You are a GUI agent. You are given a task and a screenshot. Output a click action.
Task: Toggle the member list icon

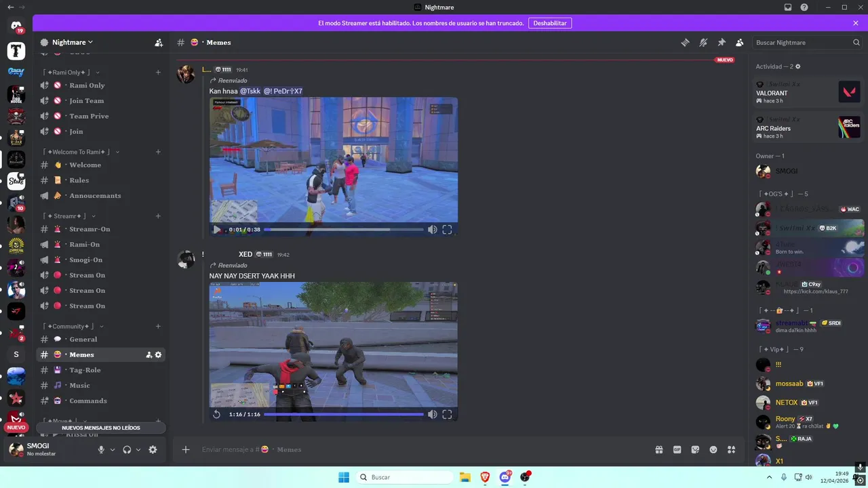(740, 42)
